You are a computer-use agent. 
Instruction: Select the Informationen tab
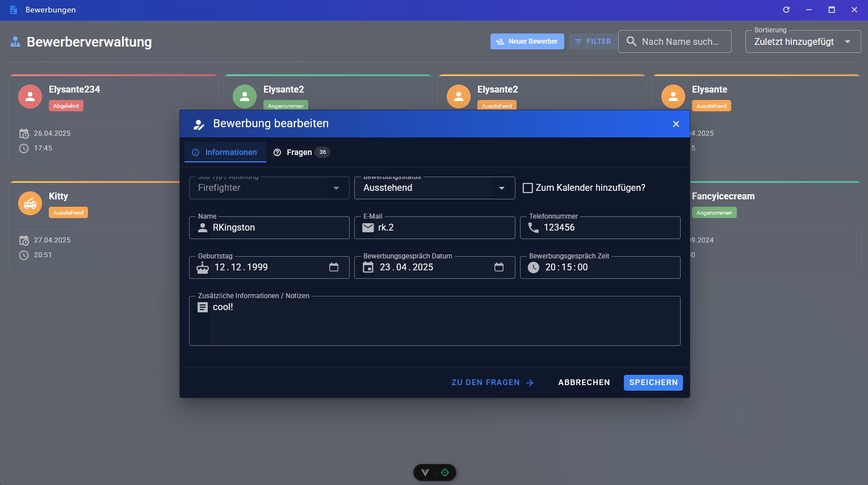point(225,152)
